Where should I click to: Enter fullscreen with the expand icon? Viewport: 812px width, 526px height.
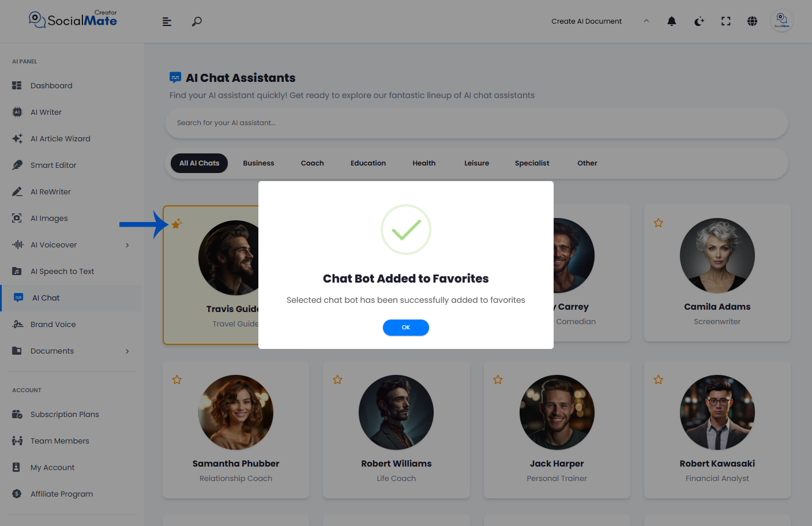pos(726,21)
